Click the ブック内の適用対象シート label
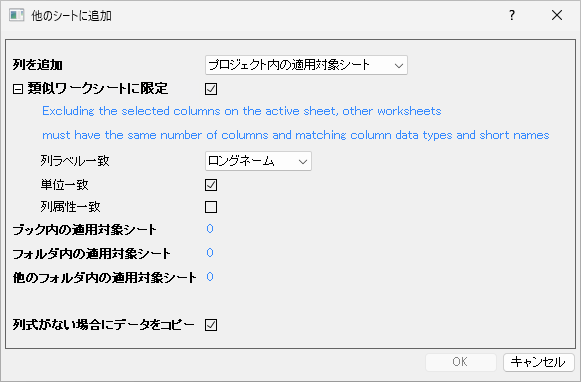Image resolution: width=581 pixels, height=382 pixels. click(x=84, y=230)
